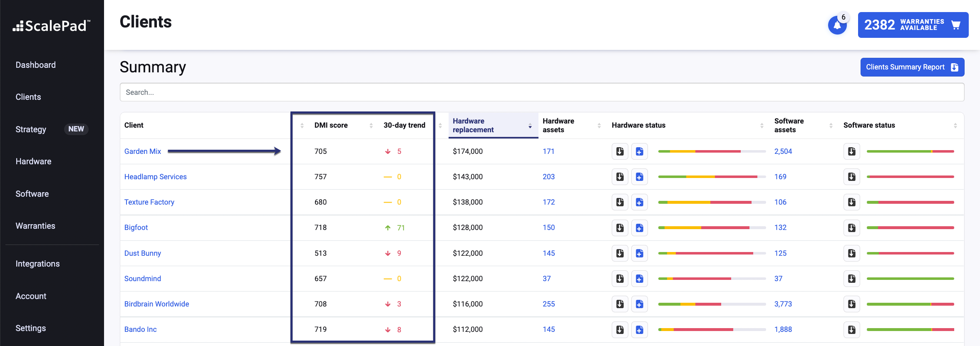980x346 pixels.
Task: Open the notifications bell icon
Action: [837, 25]
